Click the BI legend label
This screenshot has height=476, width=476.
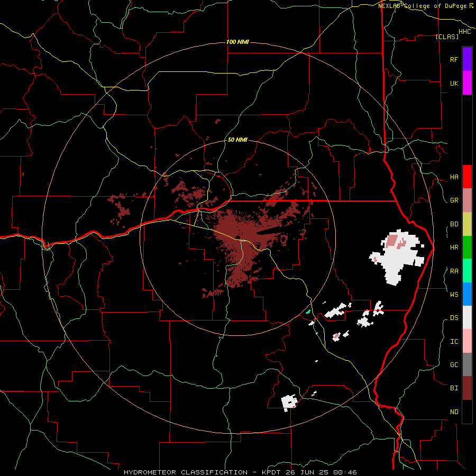(x=454, y=388)
